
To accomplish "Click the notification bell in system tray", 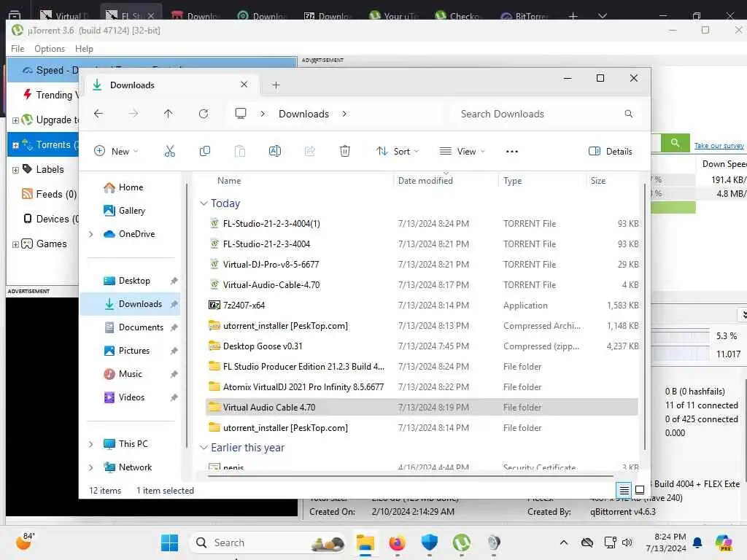I will click(x=697, y=542).
